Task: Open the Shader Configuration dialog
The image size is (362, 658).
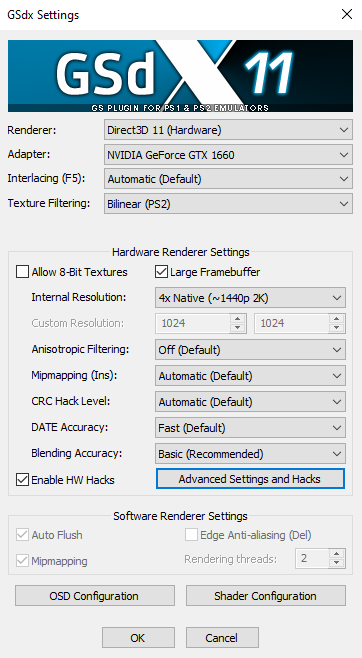Action: coord(266,596)
